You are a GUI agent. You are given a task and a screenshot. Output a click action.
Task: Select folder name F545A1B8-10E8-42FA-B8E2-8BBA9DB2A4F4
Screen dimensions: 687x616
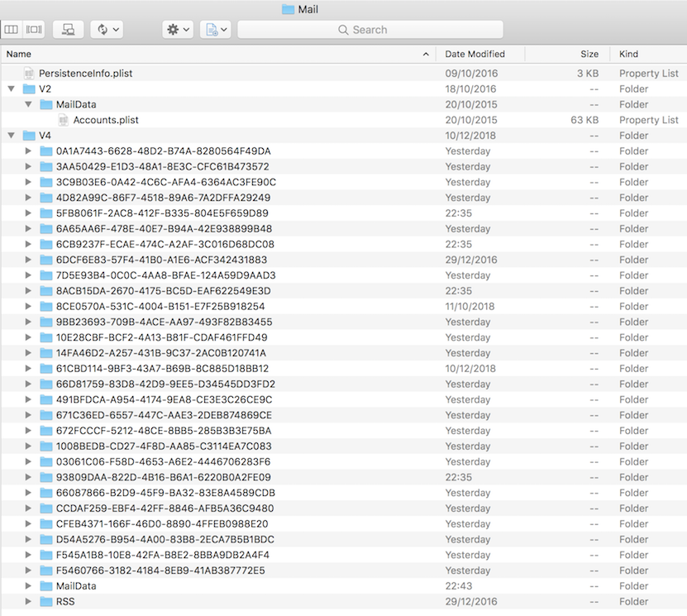[163, 555]
